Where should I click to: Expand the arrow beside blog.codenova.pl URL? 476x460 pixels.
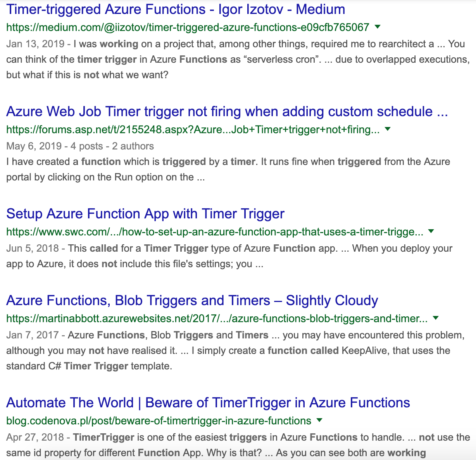319,420
